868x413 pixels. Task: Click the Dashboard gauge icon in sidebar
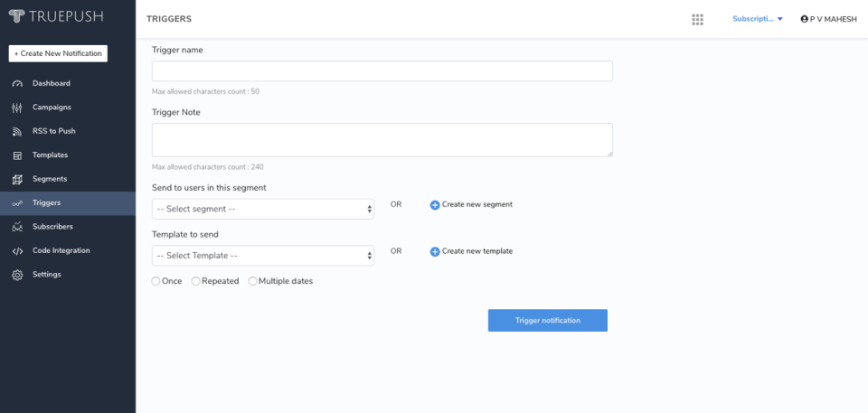(x=17, y=83)
